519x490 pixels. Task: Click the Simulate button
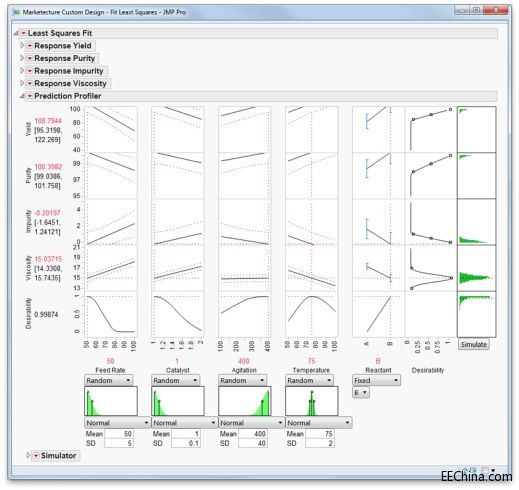[474, 344]
